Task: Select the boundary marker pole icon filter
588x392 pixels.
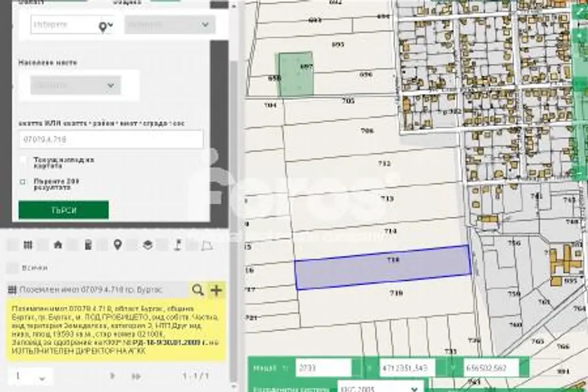Action: [x=177, y=245]
